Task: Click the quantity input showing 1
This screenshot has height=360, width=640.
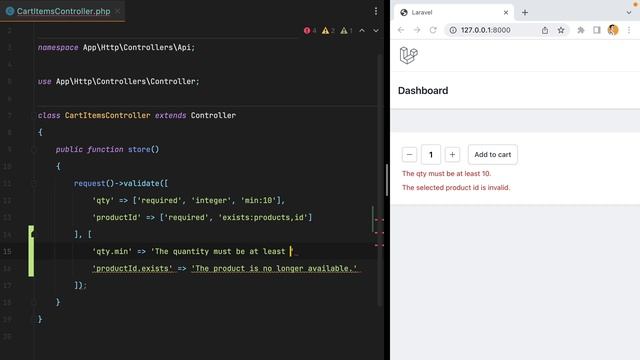Action: pos(431,155)
